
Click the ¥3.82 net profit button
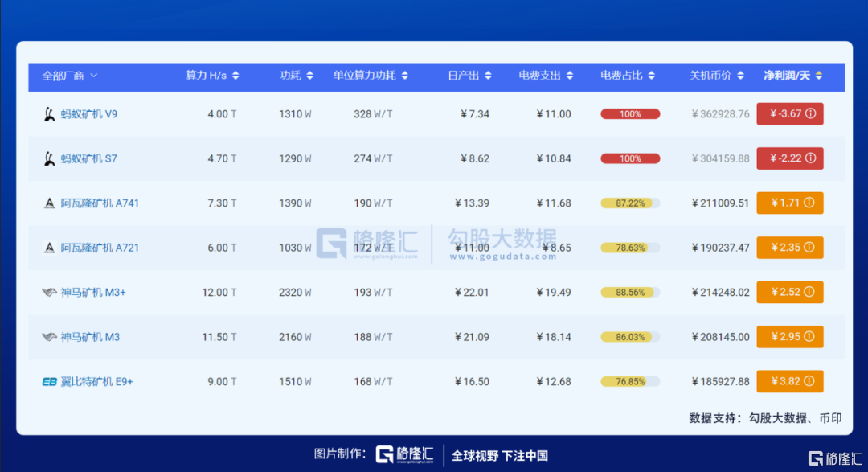coord(790,381)
